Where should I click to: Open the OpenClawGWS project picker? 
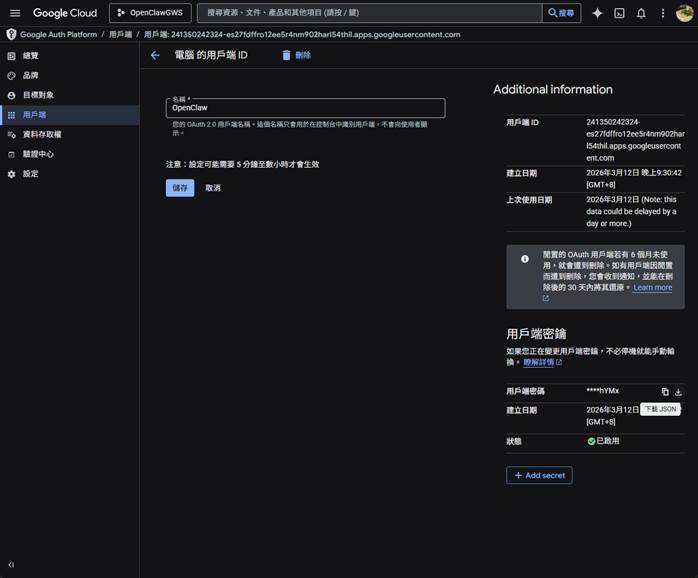[x=150, y=13]
